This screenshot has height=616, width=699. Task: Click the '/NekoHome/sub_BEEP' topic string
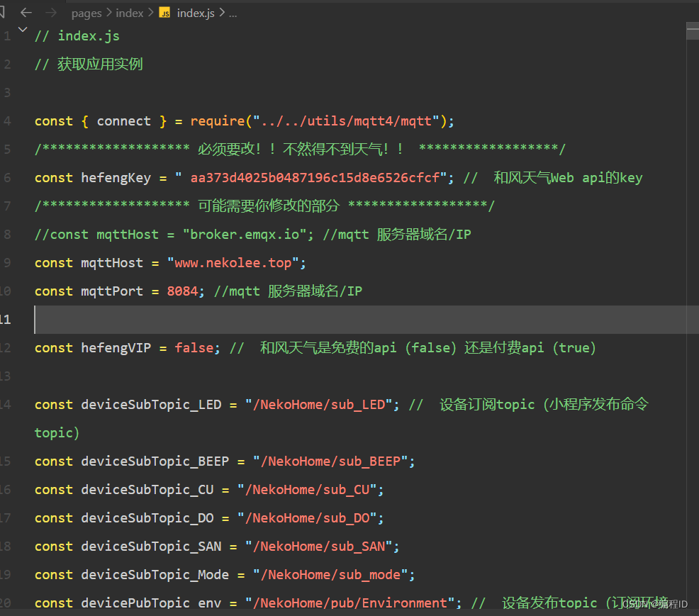(330, 461)
